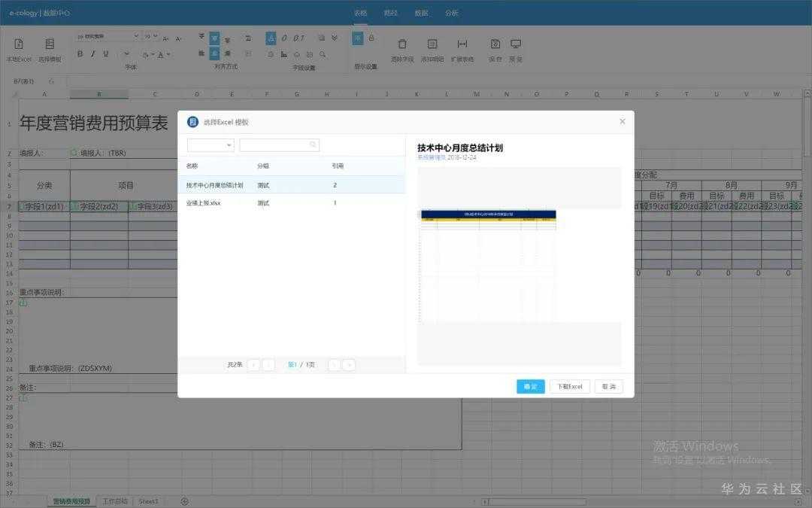Click the 本地Excel import icon
The height and width of the screenshot is (508, 812).
coord(19,44)
